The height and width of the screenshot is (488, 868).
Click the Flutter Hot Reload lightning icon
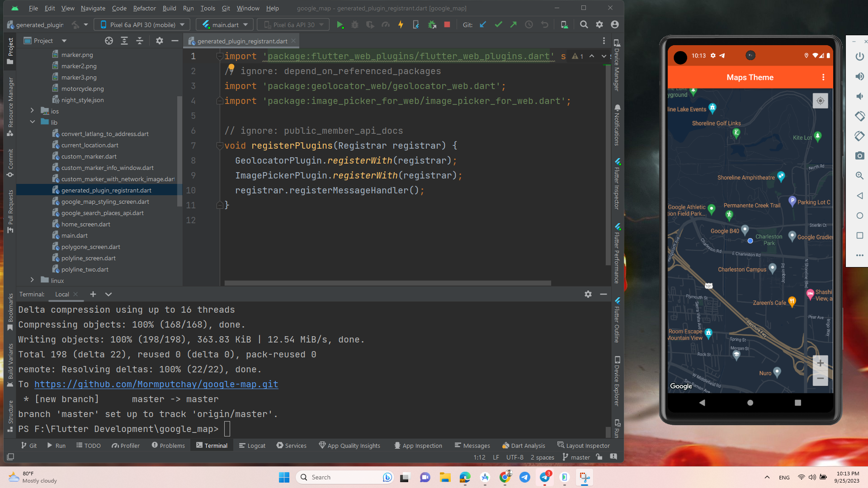click(401, 25)
